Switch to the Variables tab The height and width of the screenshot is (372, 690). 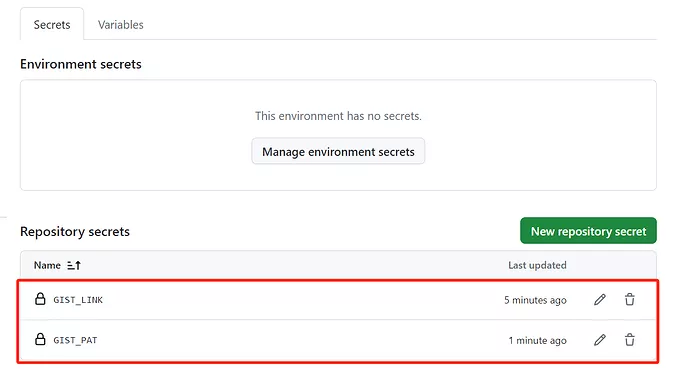pos(121,25)
